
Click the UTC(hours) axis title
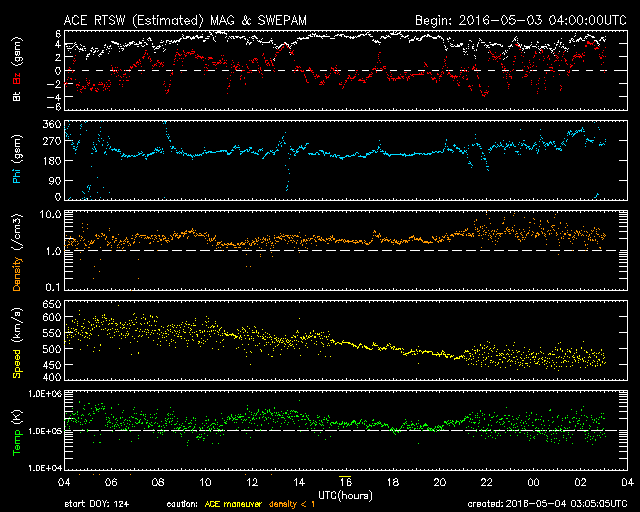pyautogui.click(x=345, y=495)
